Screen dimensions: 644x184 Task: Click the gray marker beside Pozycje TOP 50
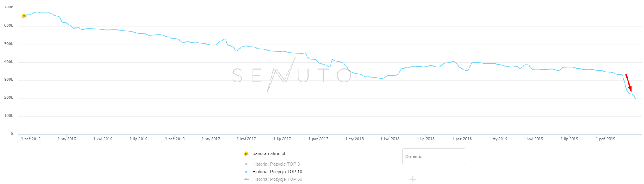pos(246,180)
